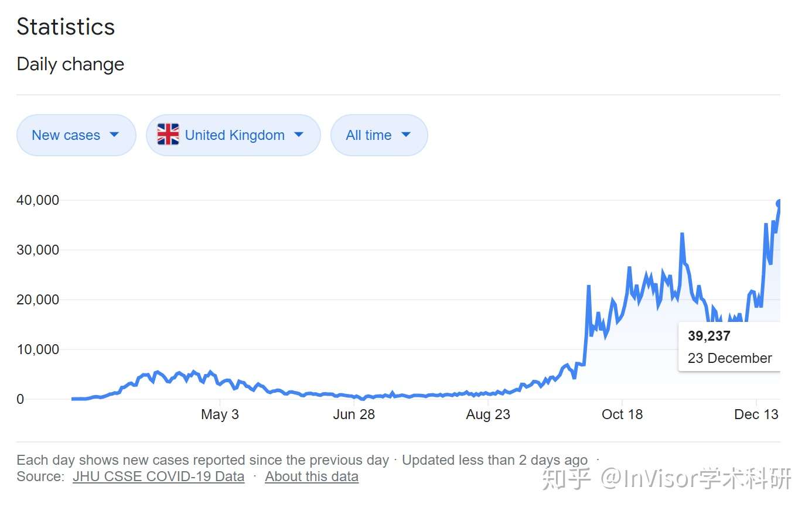
Task: Click the United Kingdom flag icon
Action: (168, 135)
